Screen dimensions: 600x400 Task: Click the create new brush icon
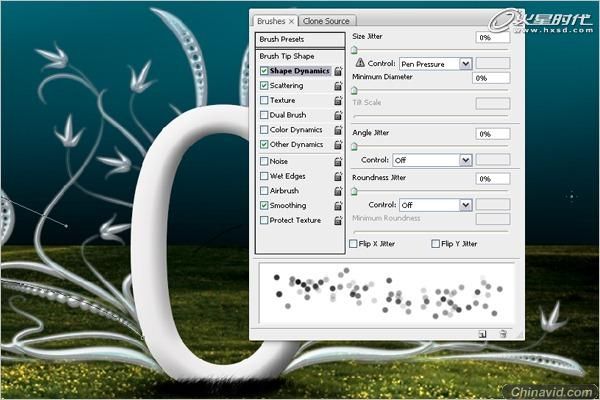coord(483,334)
